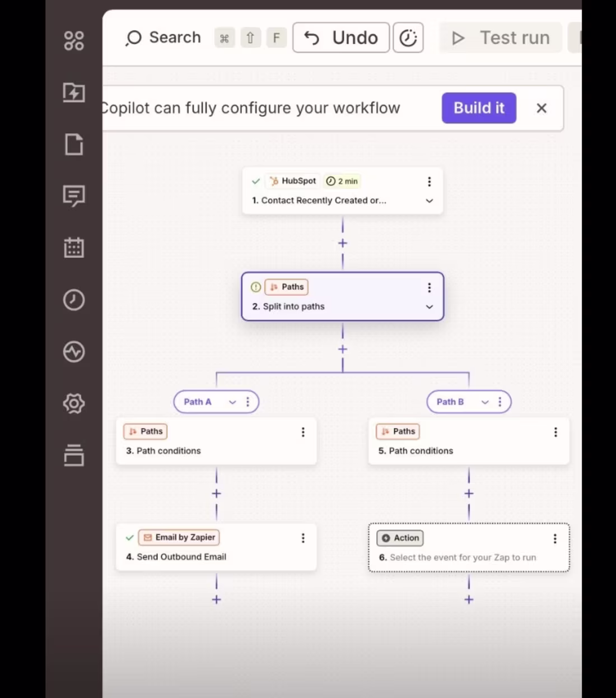The image size is (616, 698).
Task: Open the history clock icon in sidebar
Action: pyautogui.click(x=74, y=300)
